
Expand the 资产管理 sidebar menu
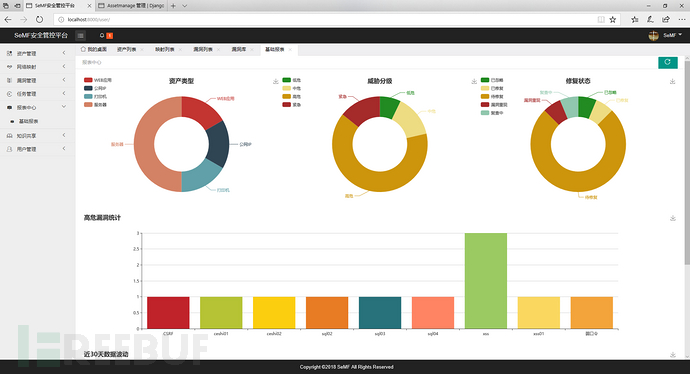[x=37, y=53]
